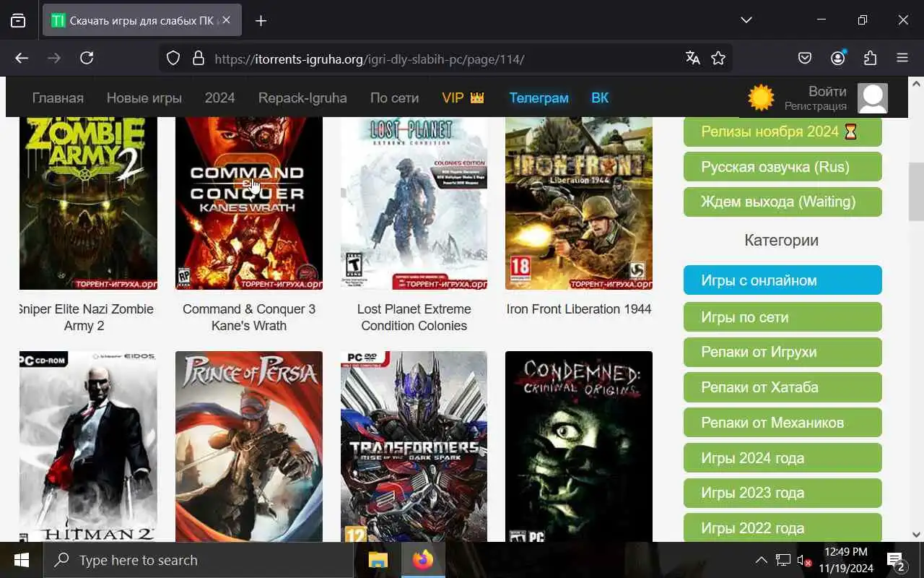This screenshot has height=578, width=924.
Task: Open Lost Planet Extreme Condition cover image
Action: click(x=414, y=204)
